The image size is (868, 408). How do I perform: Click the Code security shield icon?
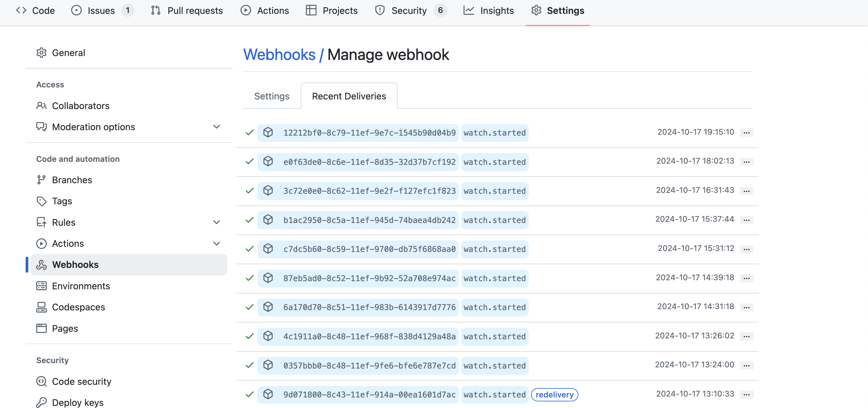click(x=41, y=381)
